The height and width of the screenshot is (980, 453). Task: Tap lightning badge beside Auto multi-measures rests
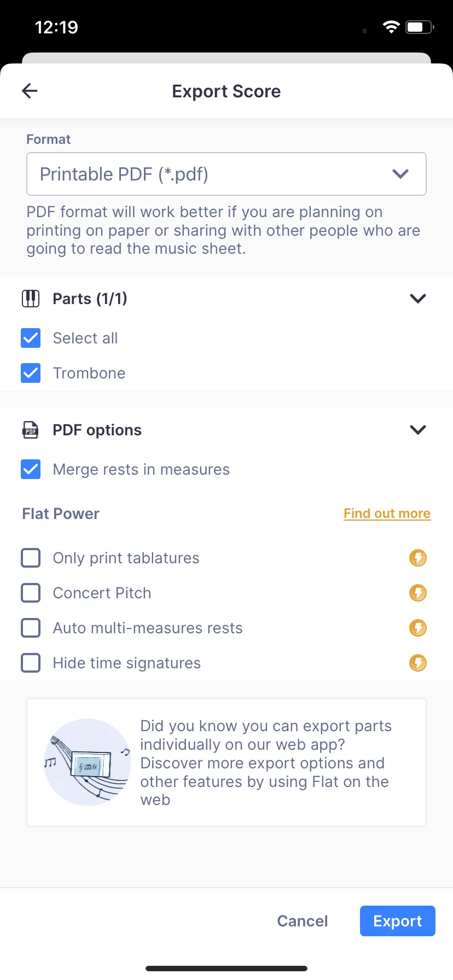click(x=418, y=628)
